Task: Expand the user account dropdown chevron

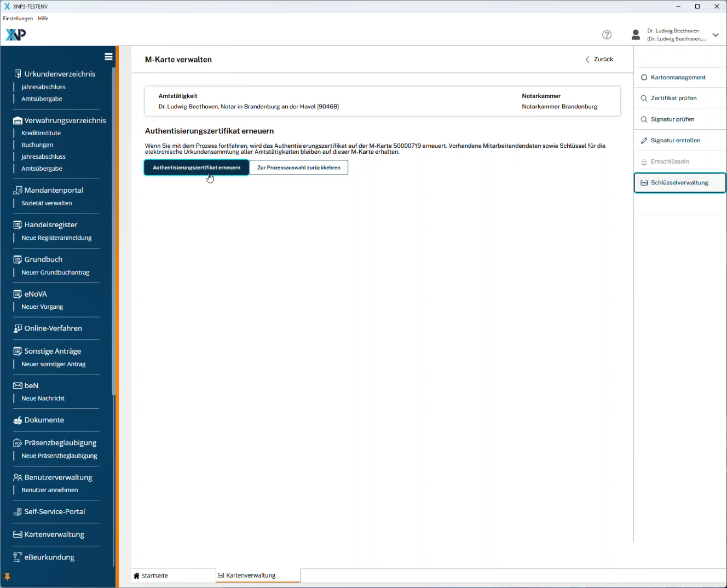Action: (x=716, y=35)
